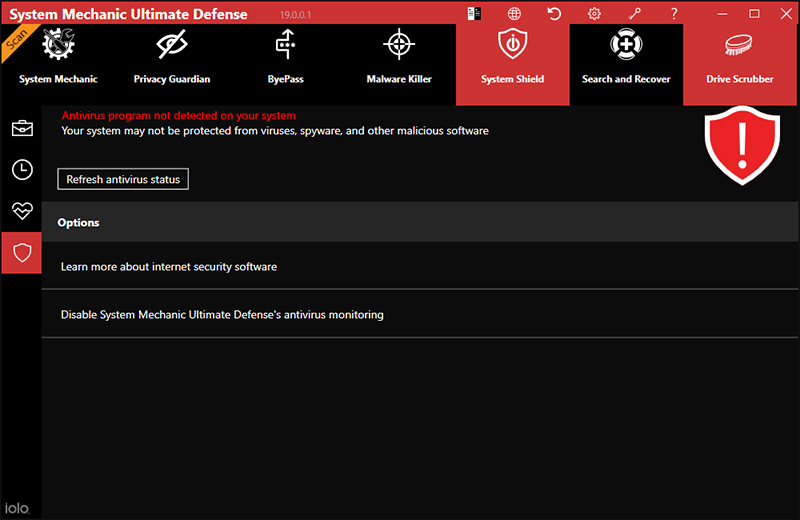This screenshot has width=800, height=520.
Task: Select the System Shield tab
Action: pyautogui.click(x=513, y=64)
